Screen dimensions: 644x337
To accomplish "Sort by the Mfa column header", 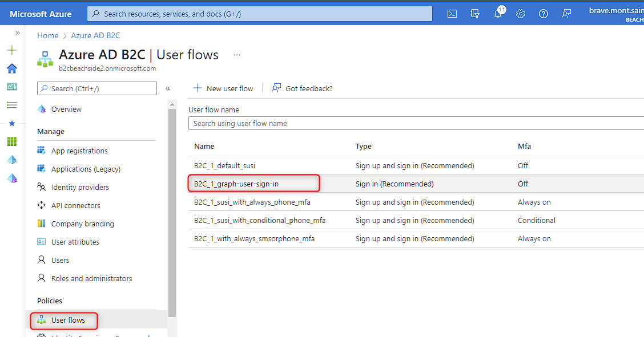I will click(x=524, y=147).
